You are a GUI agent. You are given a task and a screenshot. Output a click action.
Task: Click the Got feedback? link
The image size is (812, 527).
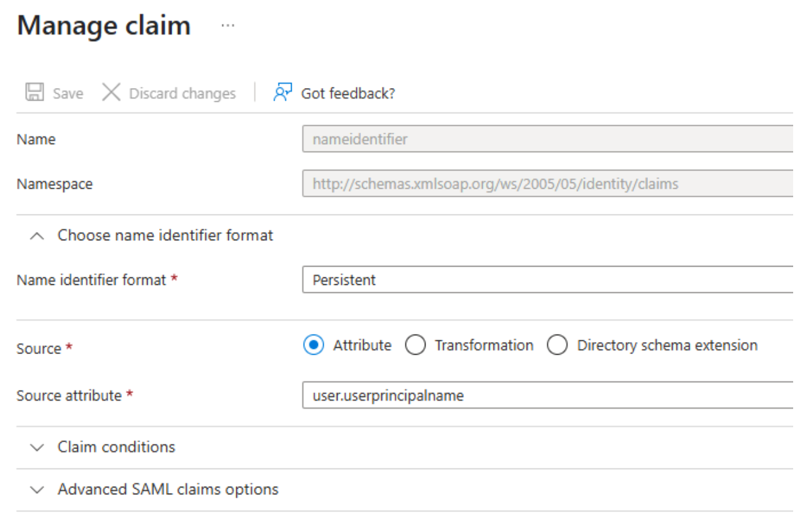[x=348, y=94]
